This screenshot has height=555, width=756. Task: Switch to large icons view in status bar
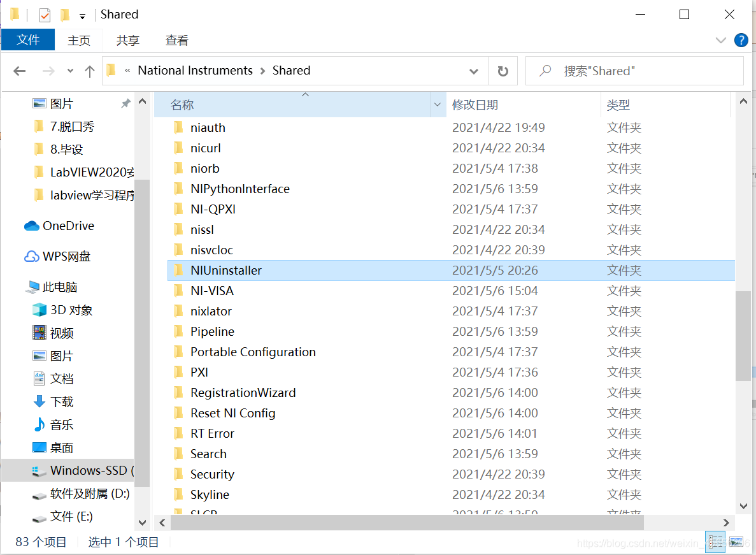tap(736, 542)
